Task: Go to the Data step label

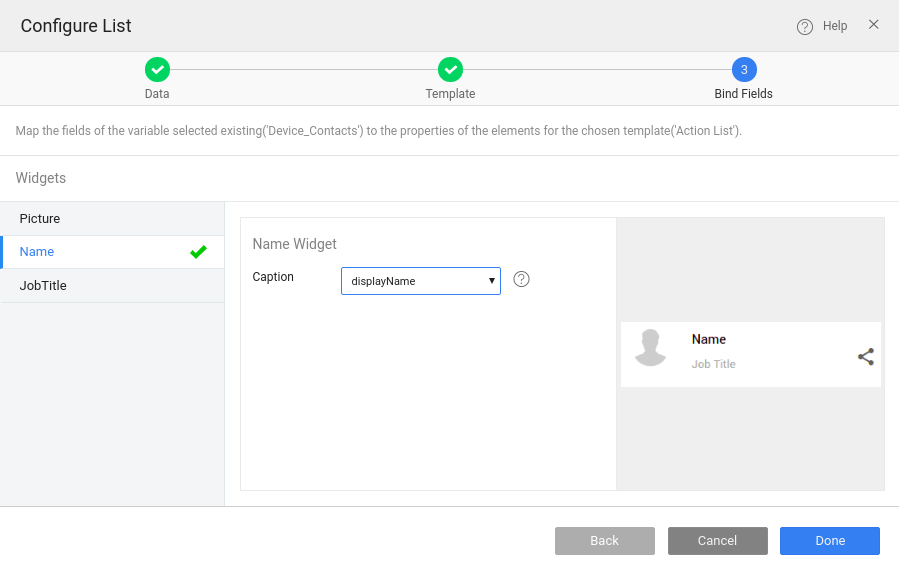Action: [x=157, y=94]
